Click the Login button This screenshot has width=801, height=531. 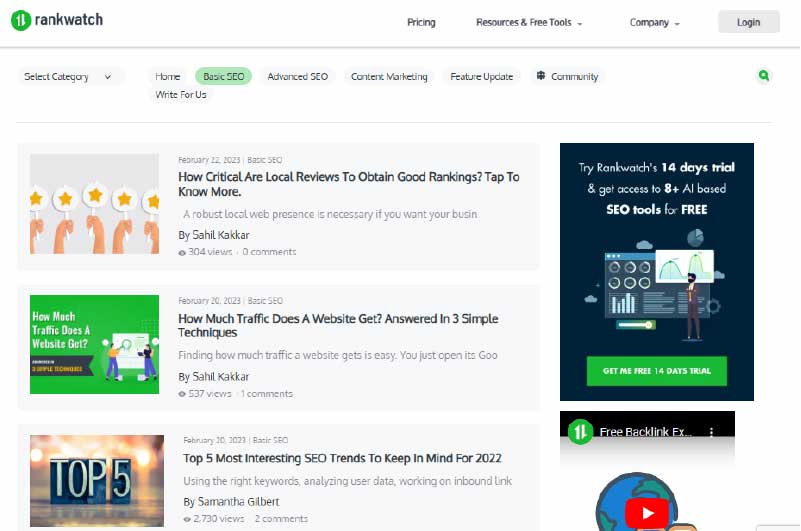point(748,22)
